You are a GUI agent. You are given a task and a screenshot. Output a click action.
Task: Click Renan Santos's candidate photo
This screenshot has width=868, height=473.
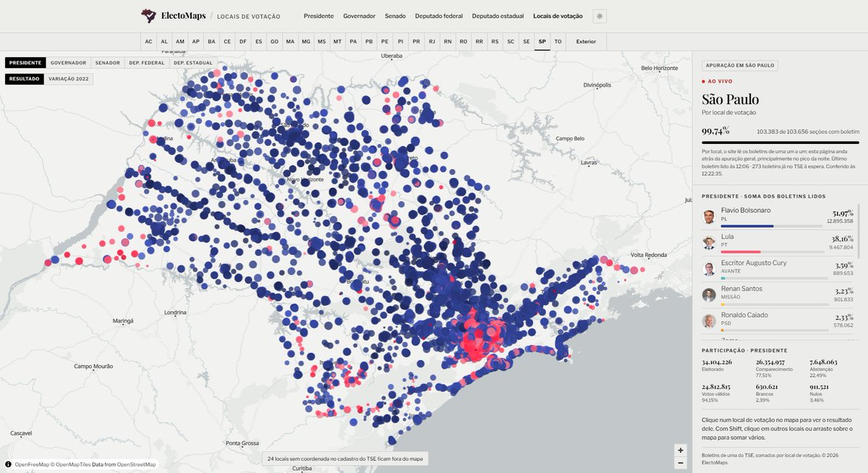point(709,295)
